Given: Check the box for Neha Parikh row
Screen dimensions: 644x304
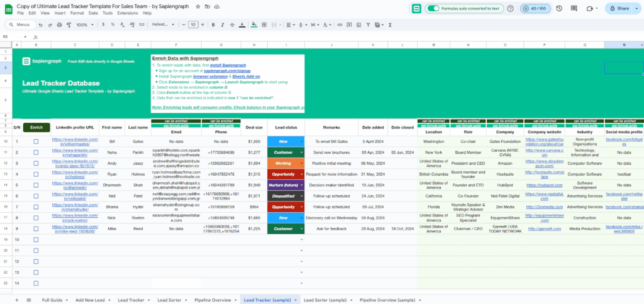Looking at the screenshot, I should [x=36, y=152].
